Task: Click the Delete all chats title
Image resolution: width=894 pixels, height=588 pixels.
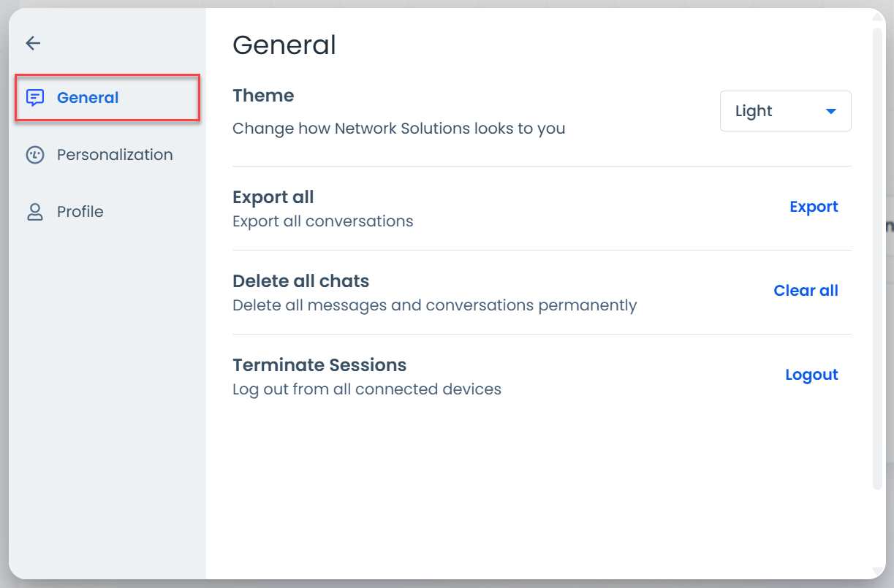Action: point(300,281)
